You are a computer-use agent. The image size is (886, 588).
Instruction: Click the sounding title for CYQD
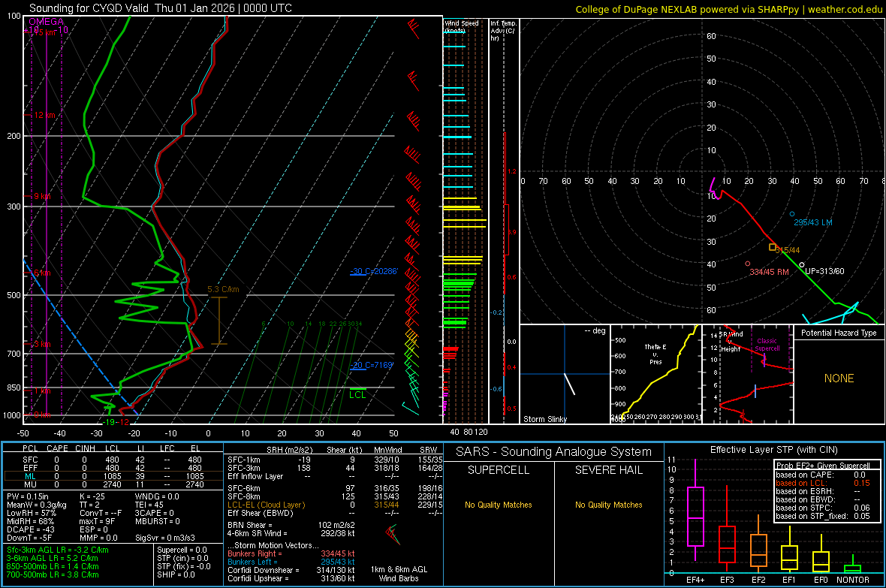point(161,8)
